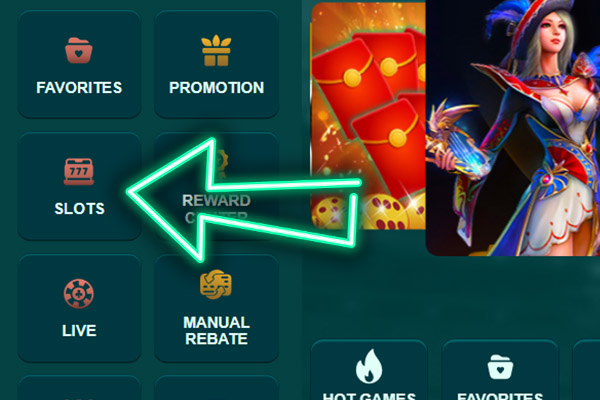Switch to the FAVORITES tab label beside Hot Games
Screen dimensions: 600x400
pos(500,396)
